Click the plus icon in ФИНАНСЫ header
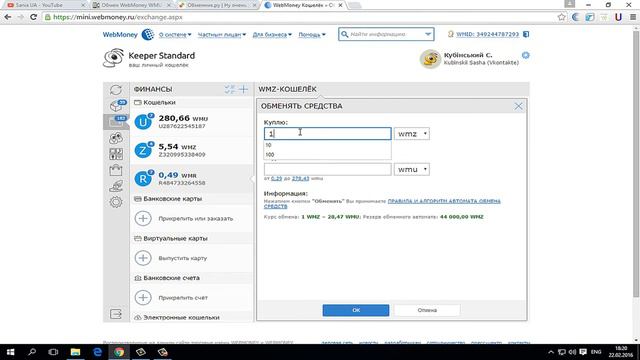 pyautogui.click(x=243, y=89)
